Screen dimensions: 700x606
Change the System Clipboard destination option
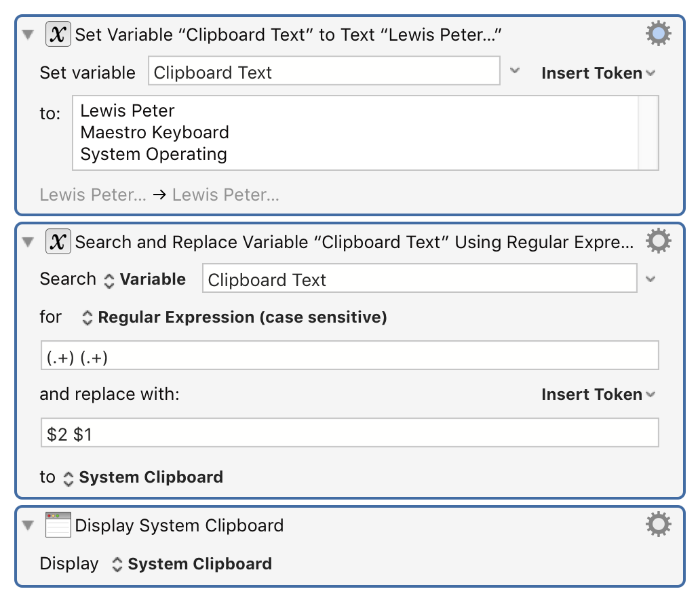click(150, 477)
